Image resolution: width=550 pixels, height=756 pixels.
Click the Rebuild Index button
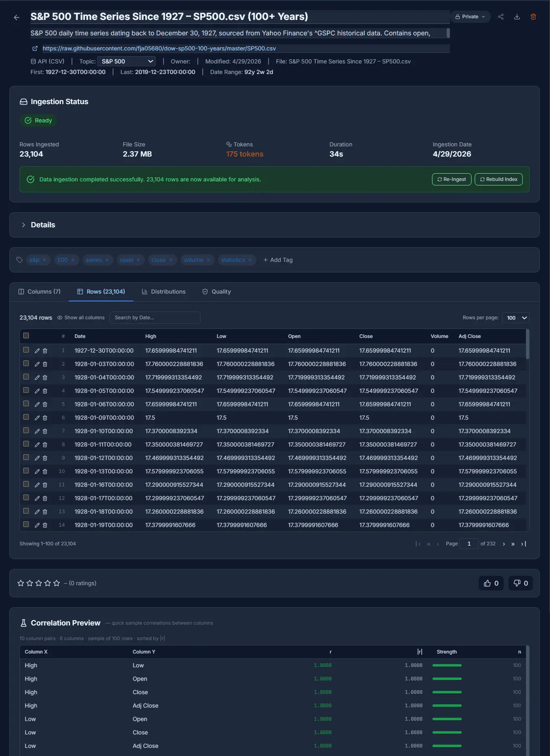click(x=498, y=179)
